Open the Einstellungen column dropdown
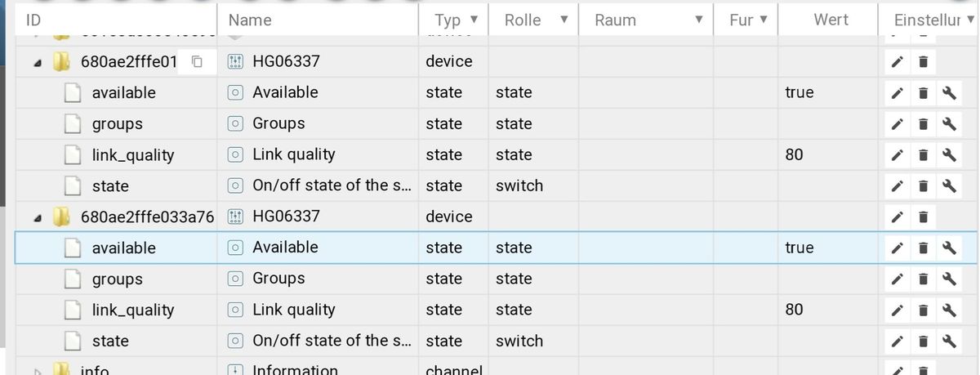 [970, 20]
